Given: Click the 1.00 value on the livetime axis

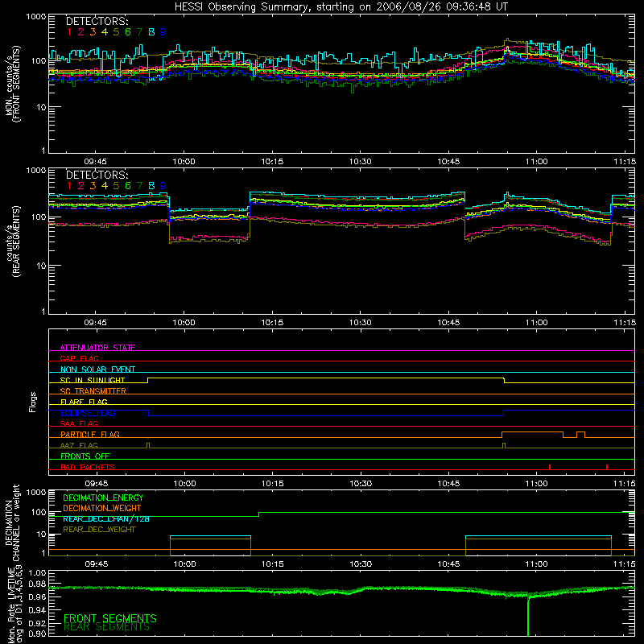Looking at the screenshot, I should pyautogui.click(x=37, y=573).
